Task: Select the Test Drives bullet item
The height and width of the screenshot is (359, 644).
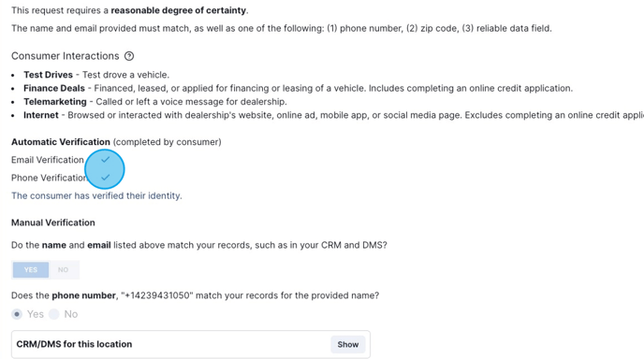Action: tap(96, 75)
